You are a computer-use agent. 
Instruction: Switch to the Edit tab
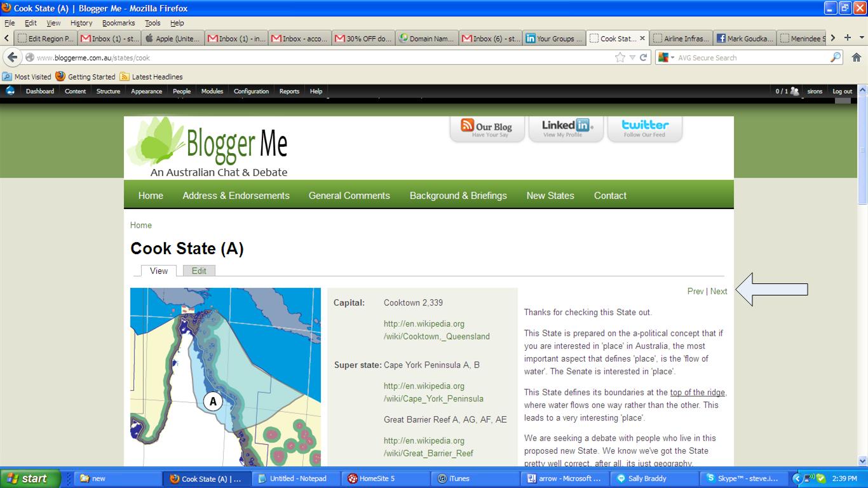point(199,271)
